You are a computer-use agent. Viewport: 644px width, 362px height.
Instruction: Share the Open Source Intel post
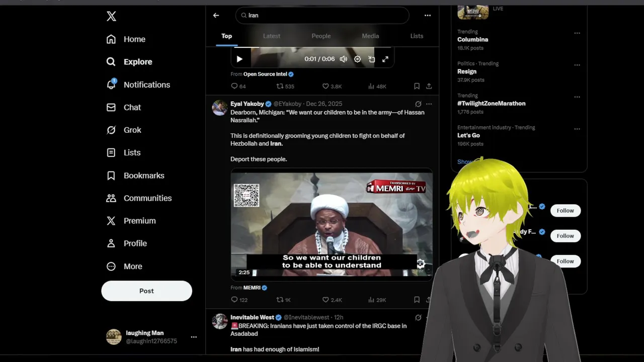[x=429, y=86]
